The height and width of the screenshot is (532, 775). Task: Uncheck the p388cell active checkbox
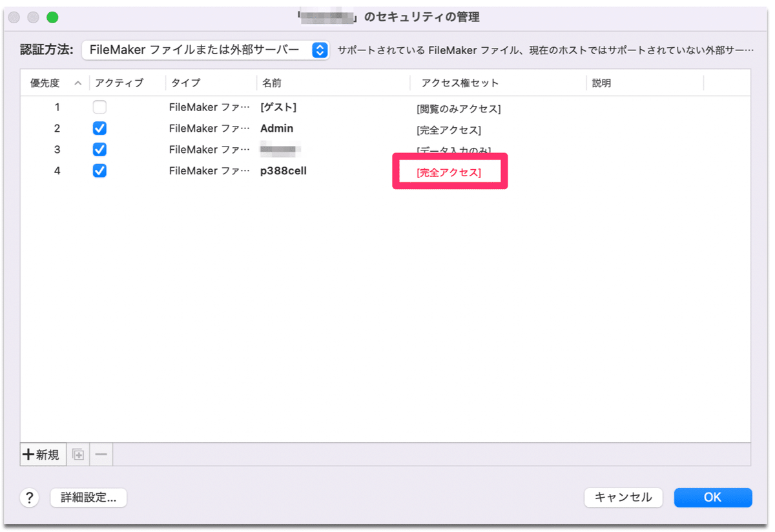click(99, 170)
